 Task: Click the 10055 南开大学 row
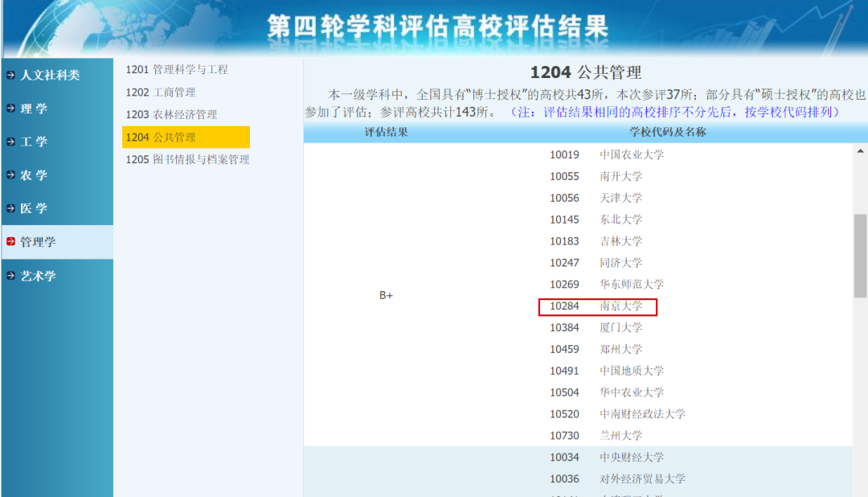coord(596,176)
